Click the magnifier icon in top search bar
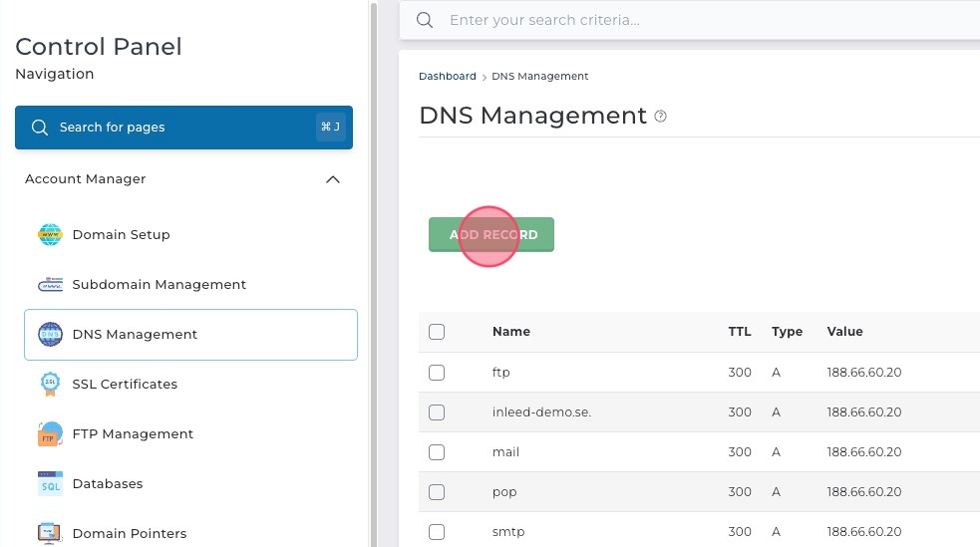Viewport: 980px width, 547px height. pos(425,20)
